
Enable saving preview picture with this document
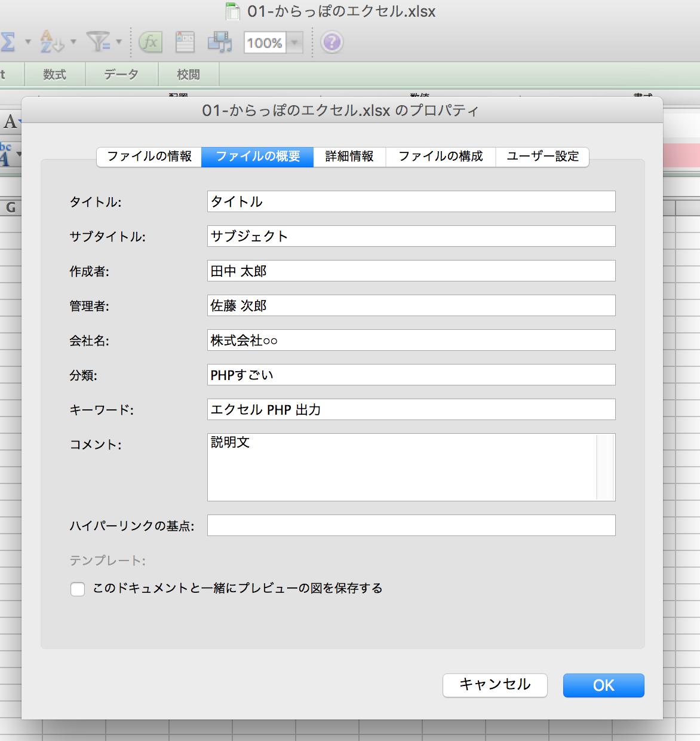78,589
